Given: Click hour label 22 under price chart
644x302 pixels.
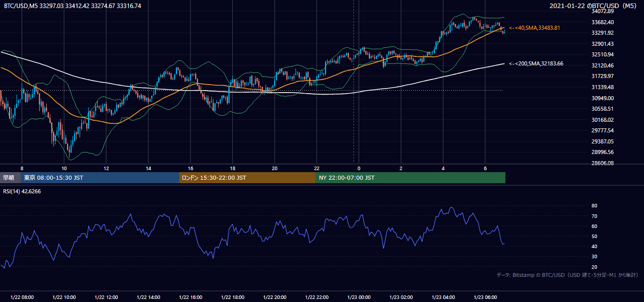Looking at the screenshot, I should click(x=316, y=168).
